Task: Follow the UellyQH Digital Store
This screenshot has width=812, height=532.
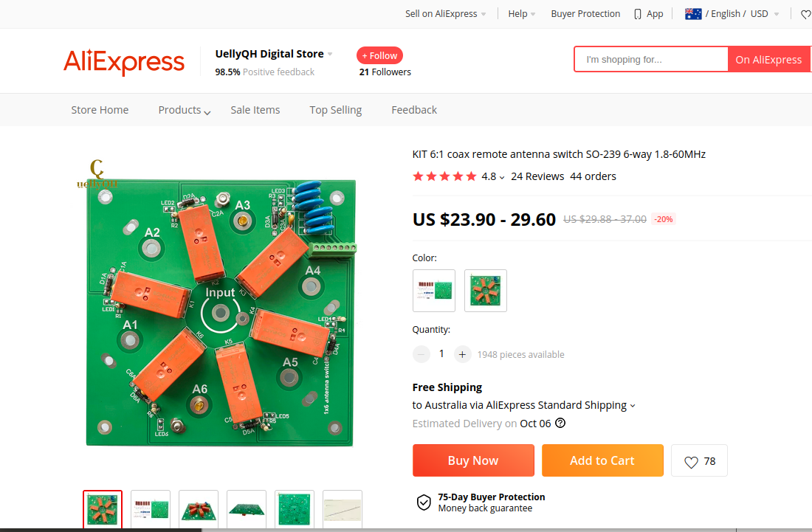Action: point(379,55)
